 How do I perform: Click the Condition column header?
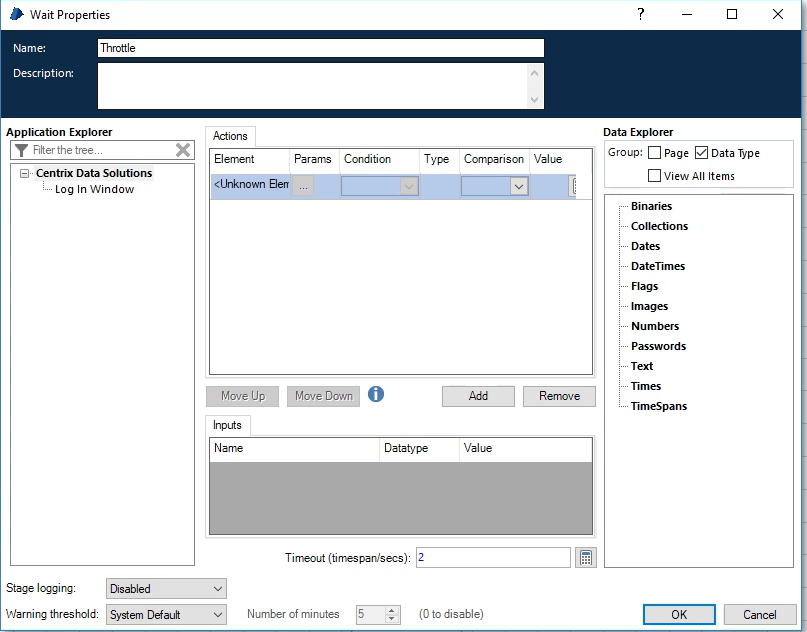click(x=379, y=159)
